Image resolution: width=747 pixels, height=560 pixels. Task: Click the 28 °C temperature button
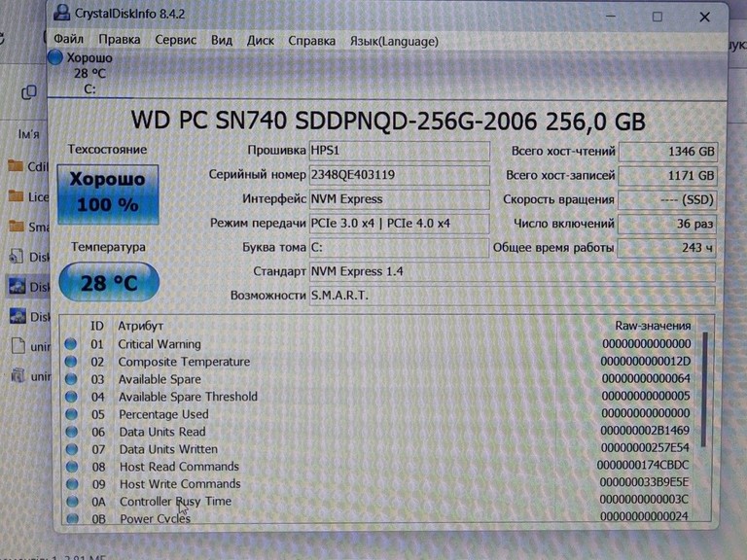(x=109, y=282)
